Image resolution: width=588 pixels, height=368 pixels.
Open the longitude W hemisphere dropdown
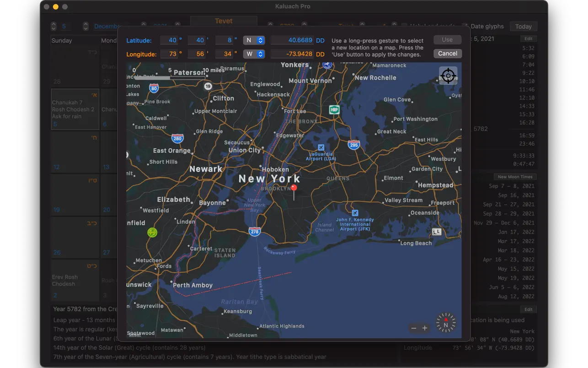coord(254,54)
